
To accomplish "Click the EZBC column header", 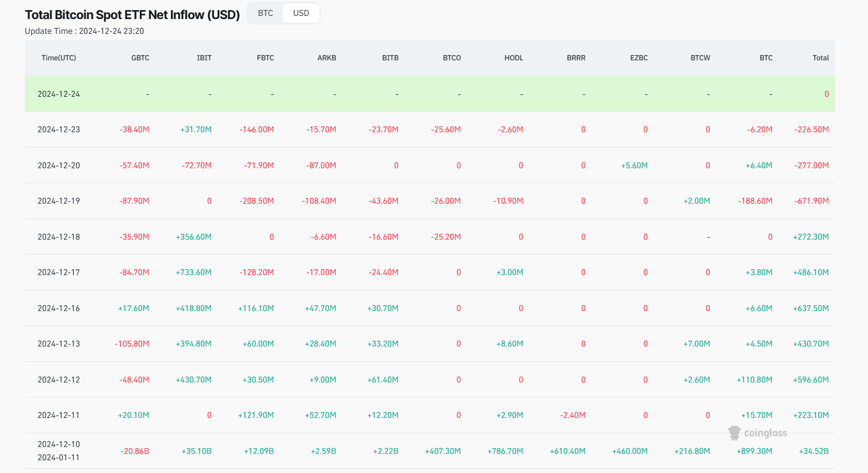I will tap(639, 58).
